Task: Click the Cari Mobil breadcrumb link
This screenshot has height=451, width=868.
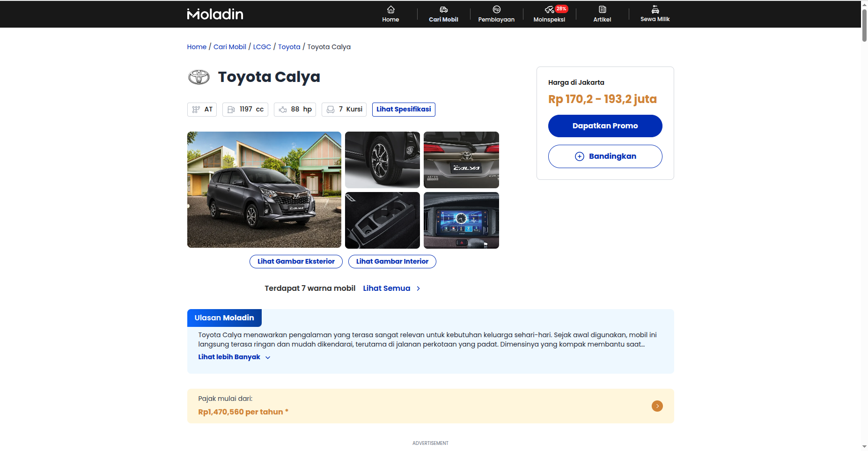Action: [x=230, y=47]
